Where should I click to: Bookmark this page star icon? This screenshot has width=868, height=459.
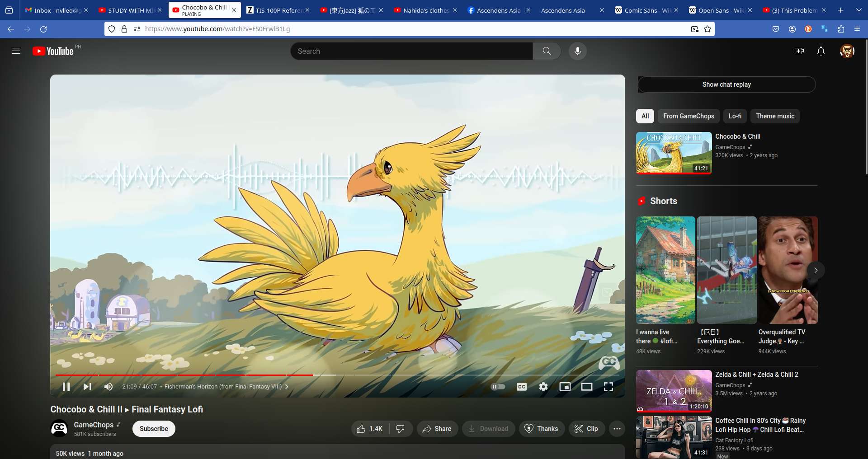pyautogui.click(x=708, y=29)
